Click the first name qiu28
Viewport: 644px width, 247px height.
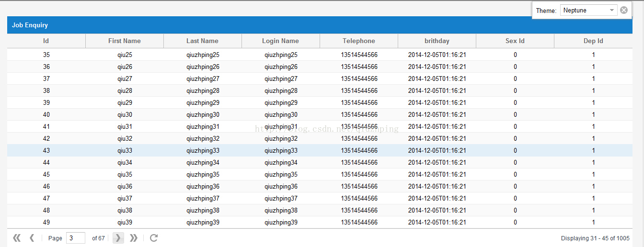point(125,90)
